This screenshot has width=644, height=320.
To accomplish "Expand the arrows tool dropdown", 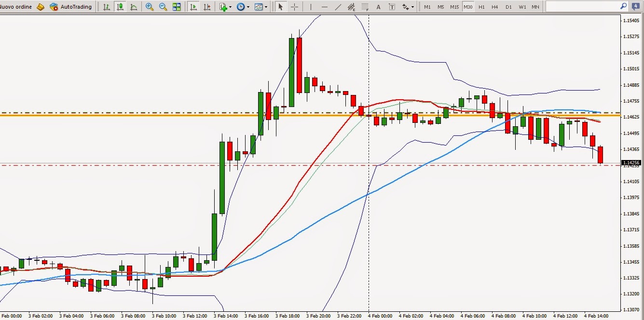I will coord(413,7).
